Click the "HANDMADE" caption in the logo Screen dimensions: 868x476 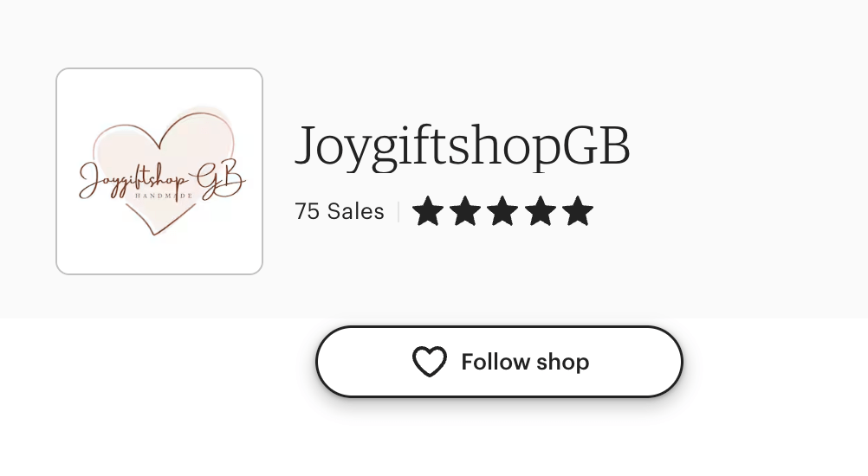161,196
